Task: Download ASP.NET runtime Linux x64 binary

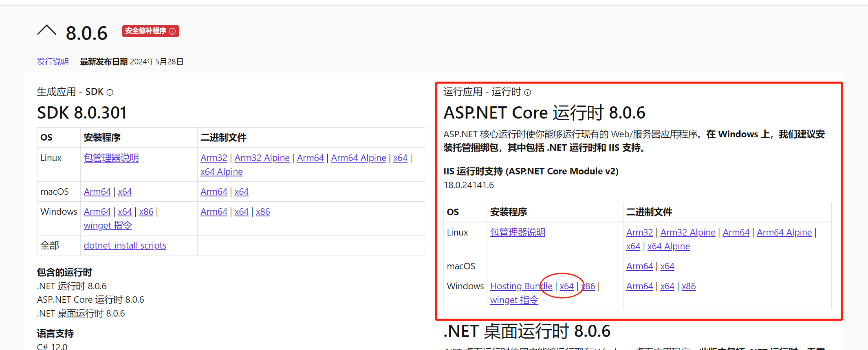Action: point(633,246)
